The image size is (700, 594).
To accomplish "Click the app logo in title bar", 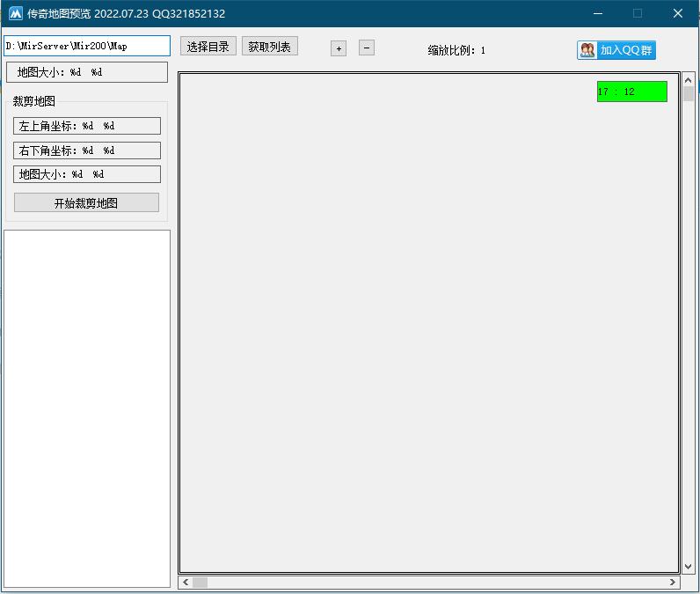I will (x=15, y=13).
